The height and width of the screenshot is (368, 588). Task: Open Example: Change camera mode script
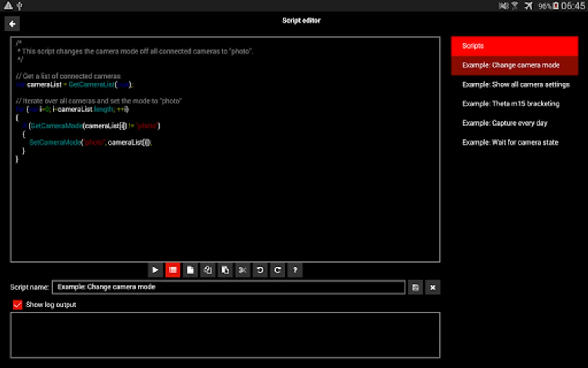coord(514,65)
